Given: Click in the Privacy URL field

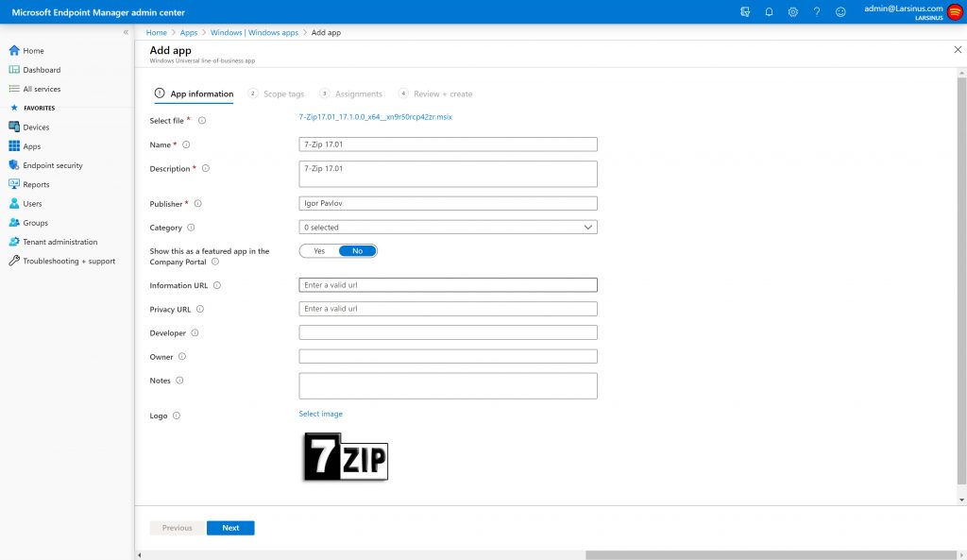Looking at the screenshot, I should pyautogui.click(x=448, y=309).
